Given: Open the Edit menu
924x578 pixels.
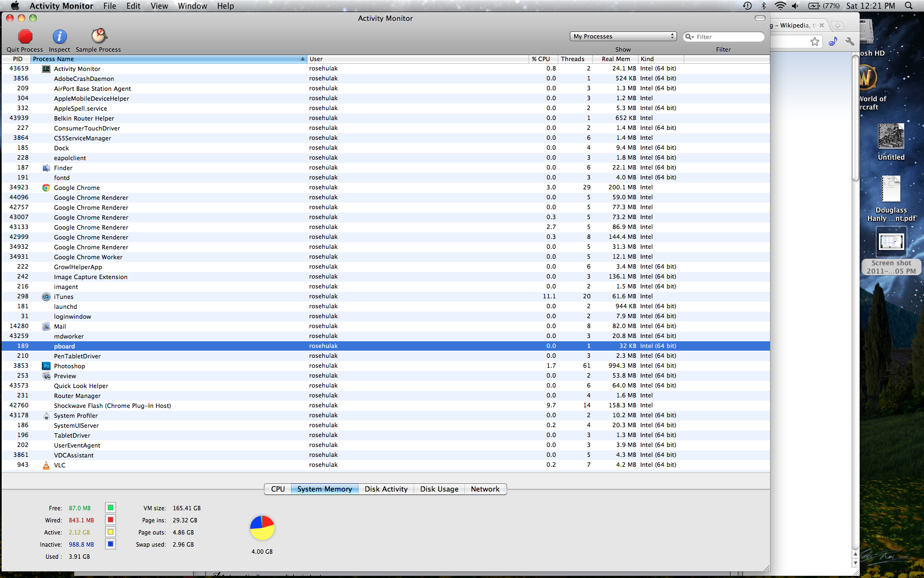Looking at the screenshot, I should tap(133, 6).
